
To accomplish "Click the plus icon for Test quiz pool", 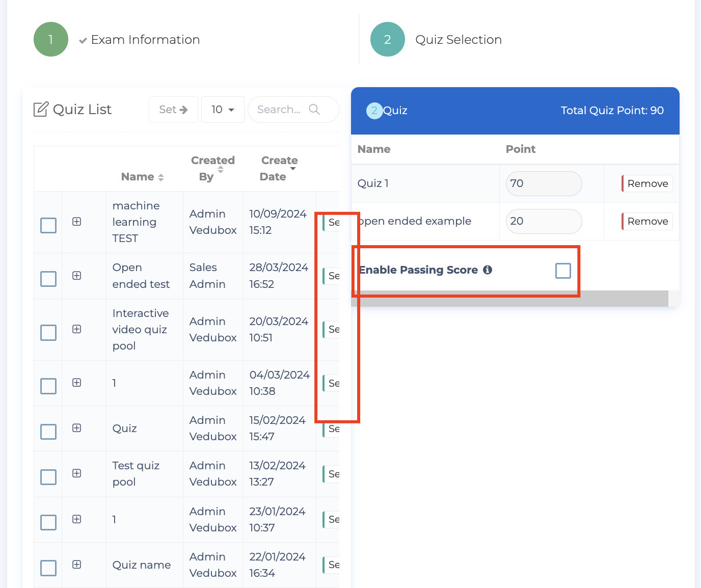I will 77,473.
